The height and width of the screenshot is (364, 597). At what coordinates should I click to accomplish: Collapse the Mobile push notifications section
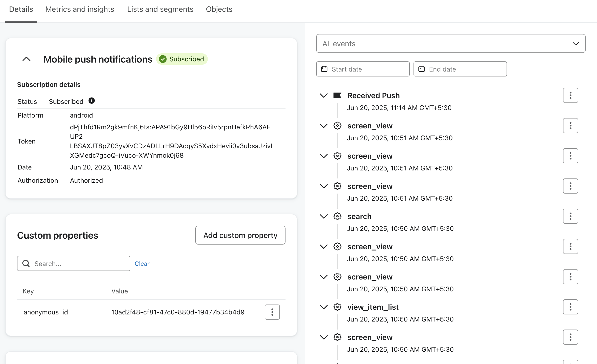pos(26,59)
